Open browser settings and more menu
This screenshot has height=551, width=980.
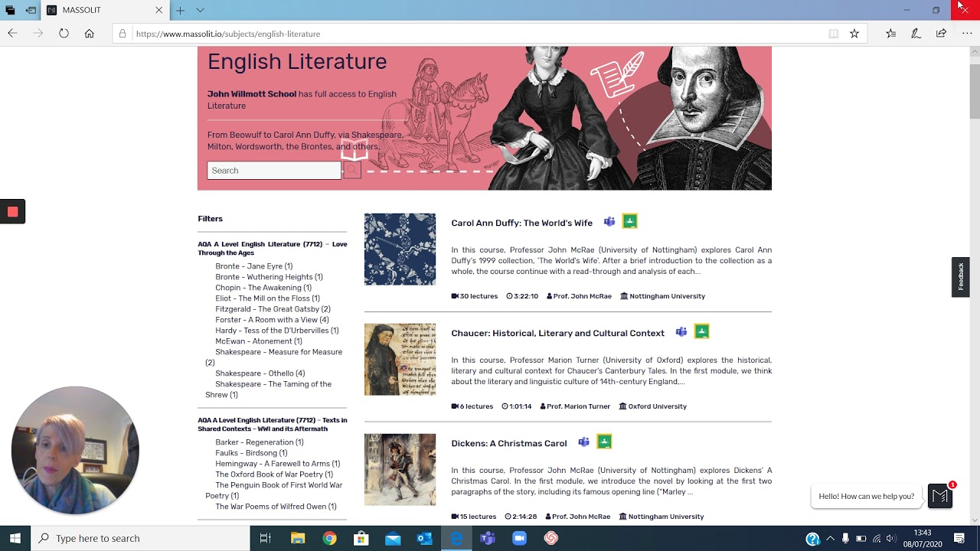click(x=967, y=34)
